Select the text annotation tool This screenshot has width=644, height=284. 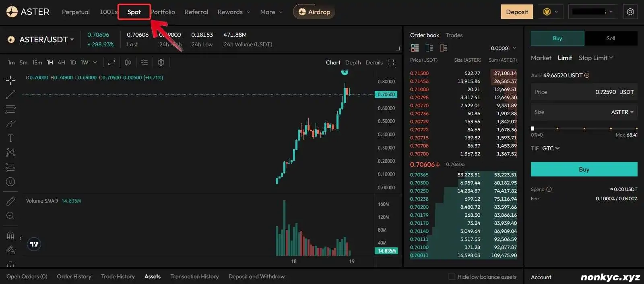[10, 138]
